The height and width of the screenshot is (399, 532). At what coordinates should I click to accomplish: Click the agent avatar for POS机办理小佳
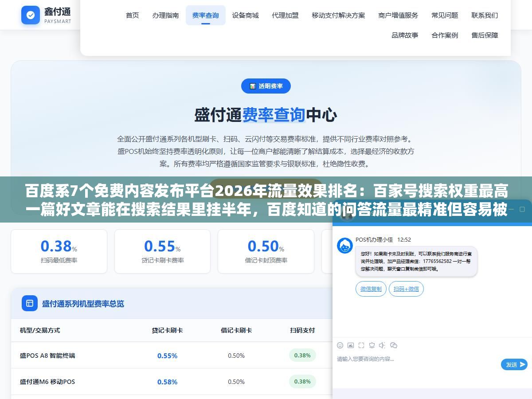pos(345,246)
